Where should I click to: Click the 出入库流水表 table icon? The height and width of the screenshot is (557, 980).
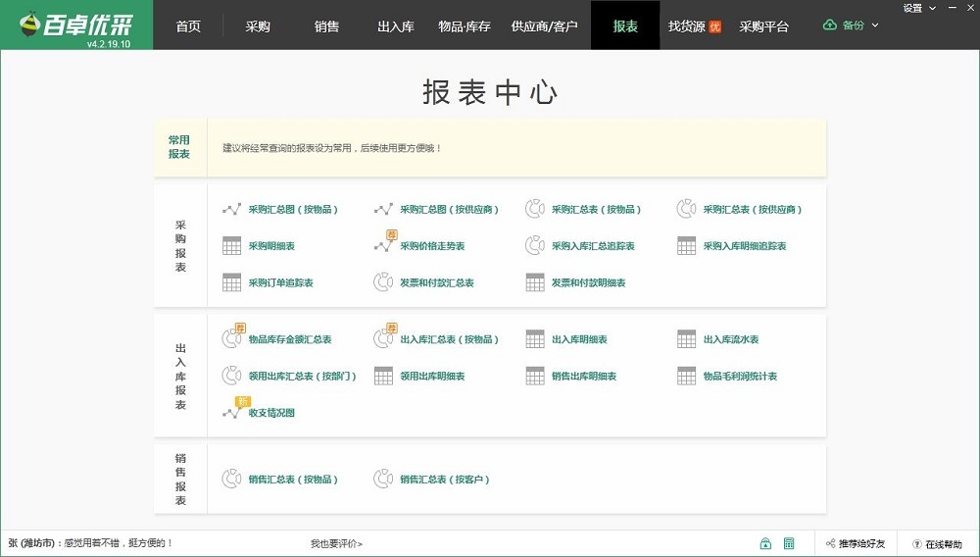(686, 339)
